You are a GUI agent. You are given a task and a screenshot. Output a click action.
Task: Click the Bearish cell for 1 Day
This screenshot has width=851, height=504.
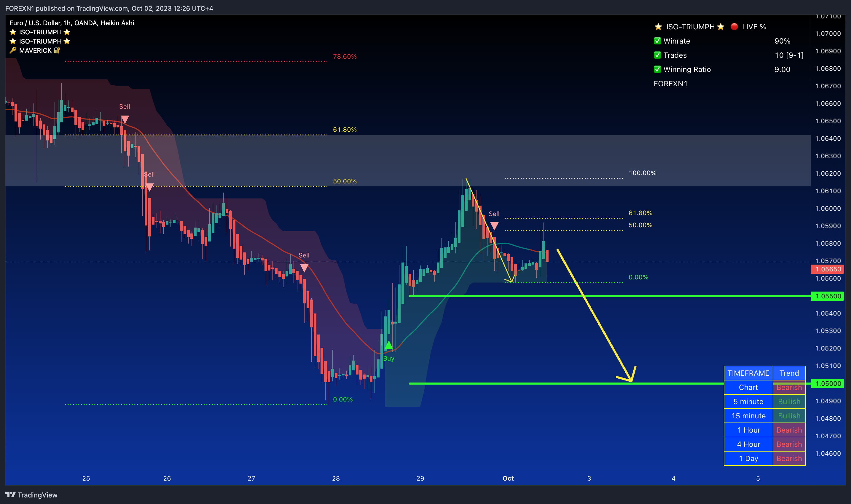point(789,458)
